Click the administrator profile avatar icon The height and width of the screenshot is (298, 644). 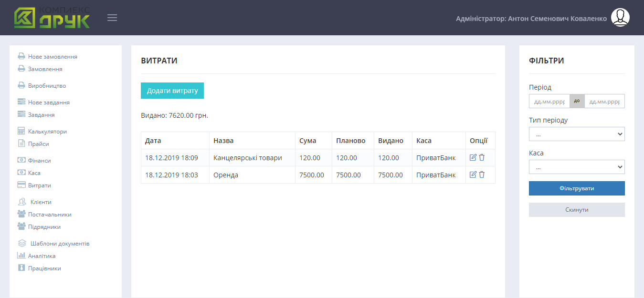coord(620,18)
